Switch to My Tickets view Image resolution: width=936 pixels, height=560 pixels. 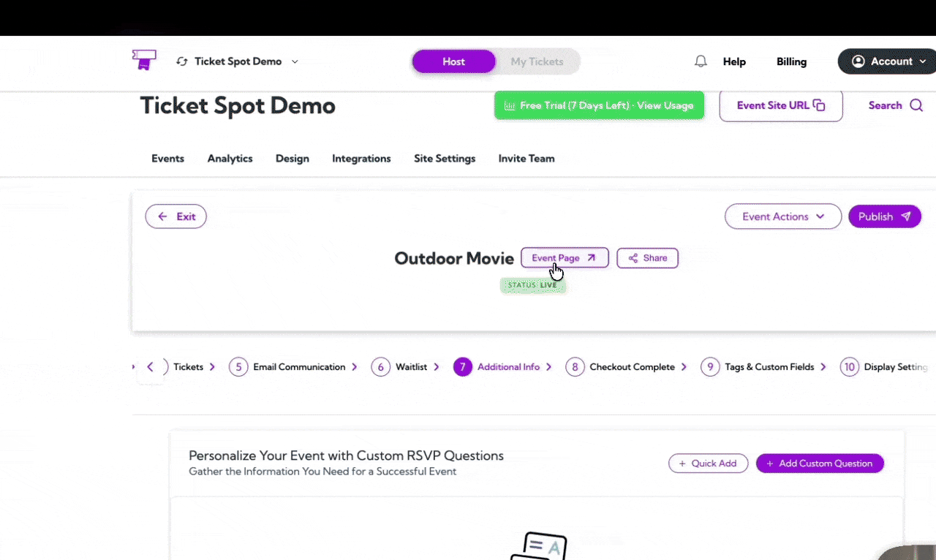click(537, 61)
